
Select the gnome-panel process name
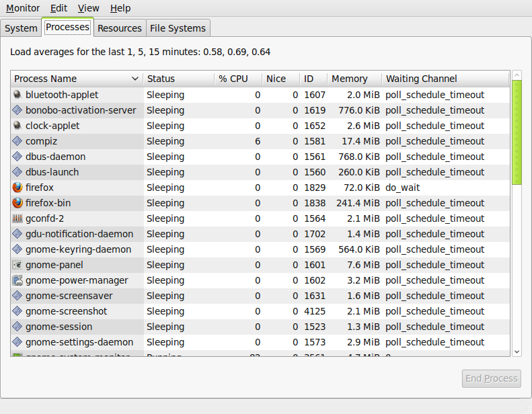coord(54,265)
